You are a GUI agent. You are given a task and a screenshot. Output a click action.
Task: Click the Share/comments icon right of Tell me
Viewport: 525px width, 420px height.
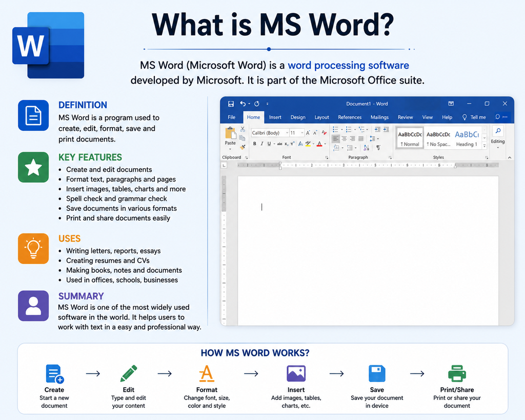coord(501,117)
